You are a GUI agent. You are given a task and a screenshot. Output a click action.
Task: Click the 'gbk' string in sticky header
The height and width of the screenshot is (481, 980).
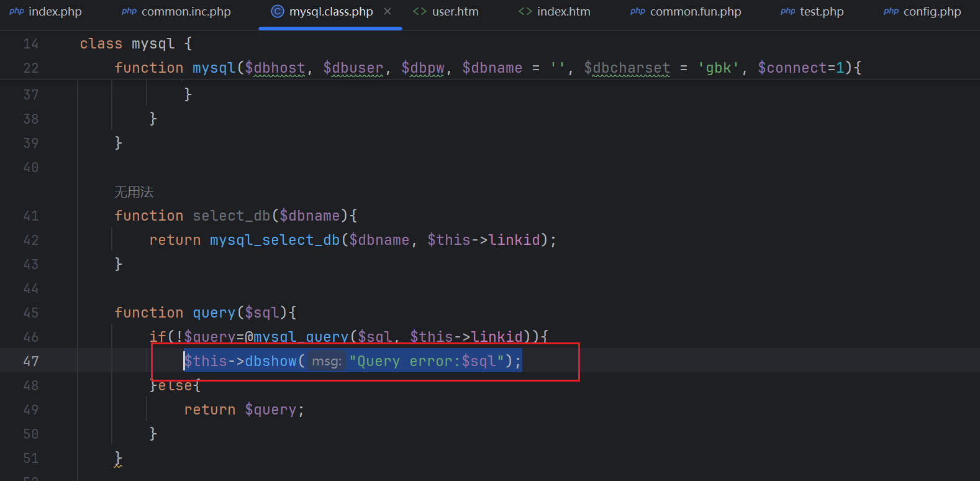tap(719, 68)
